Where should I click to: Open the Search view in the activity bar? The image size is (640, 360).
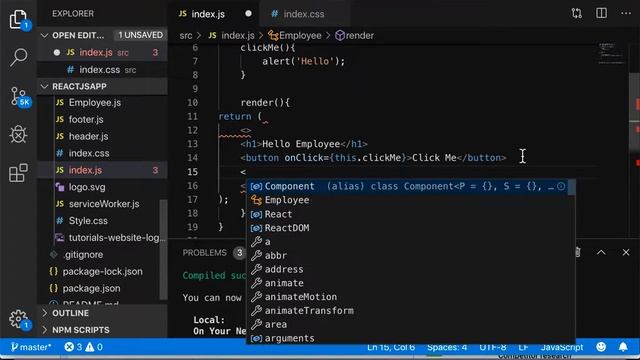click(19, 57)
